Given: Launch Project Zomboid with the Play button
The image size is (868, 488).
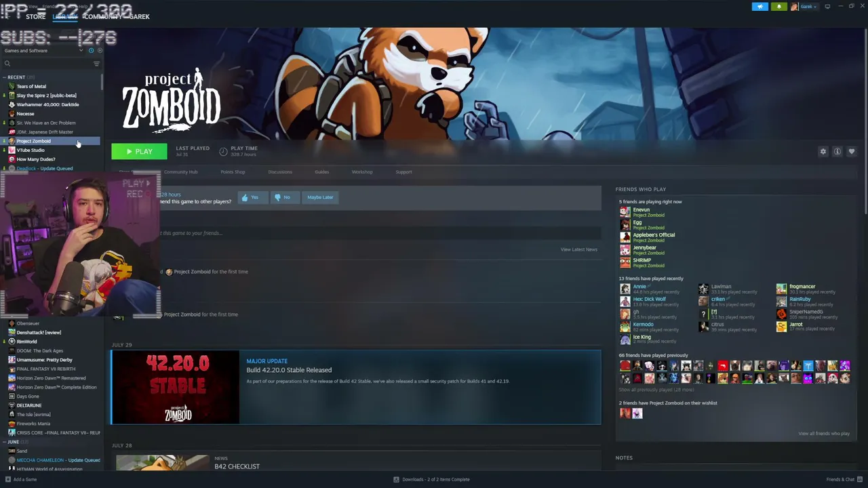Looking at the screenshot, I should pos(139,152).
